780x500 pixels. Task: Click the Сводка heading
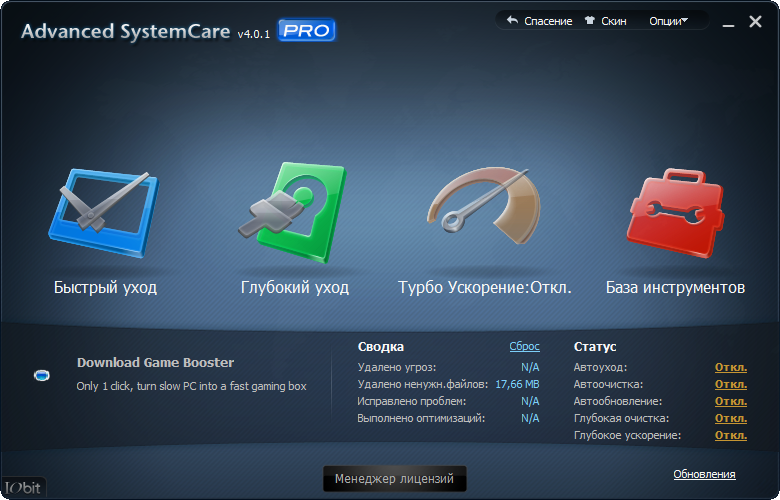(381, 347)
